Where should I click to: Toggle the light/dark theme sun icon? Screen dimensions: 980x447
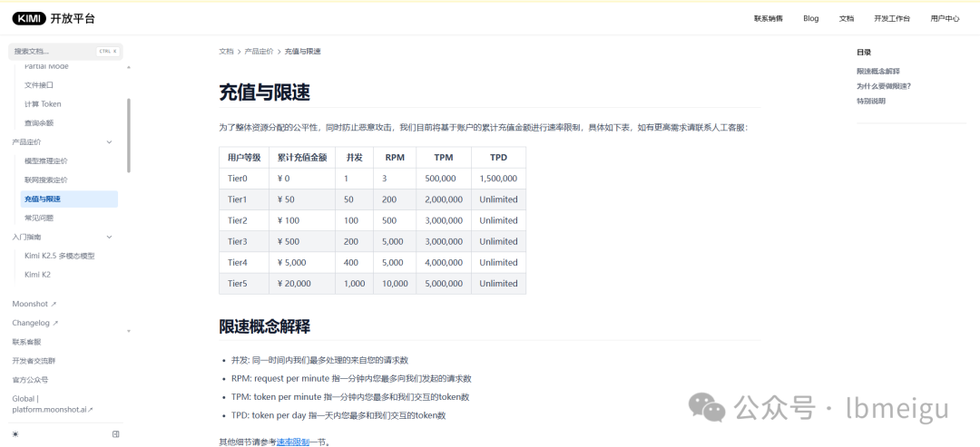(x=15, y=434)
